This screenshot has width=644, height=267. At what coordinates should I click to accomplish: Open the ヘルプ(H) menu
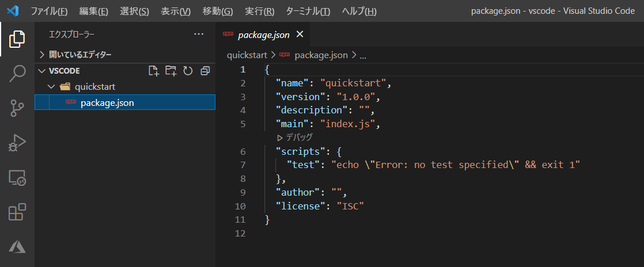point(359,12)
